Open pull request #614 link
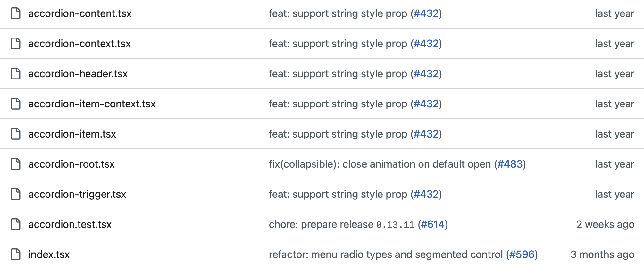The image size is (644, 267). point(432,224)
